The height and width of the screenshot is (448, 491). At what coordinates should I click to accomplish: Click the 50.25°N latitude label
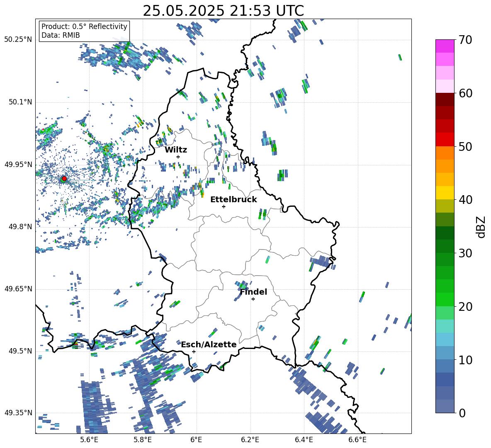tap(18, 40)
